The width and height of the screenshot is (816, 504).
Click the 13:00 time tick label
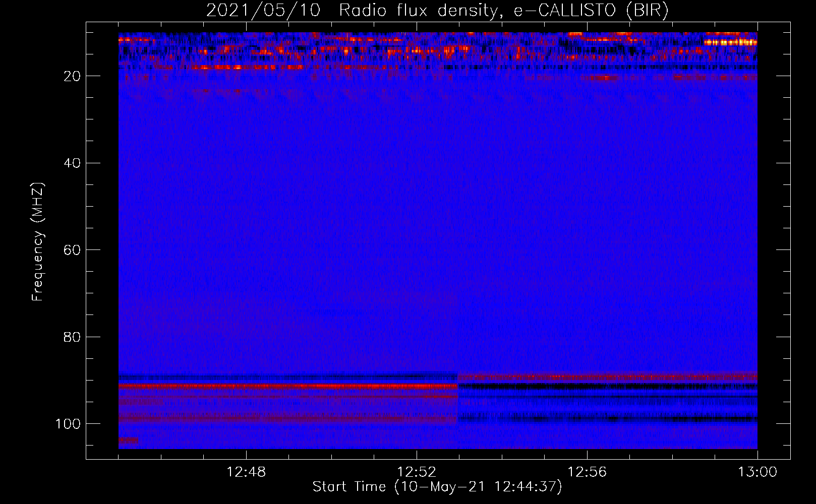[x=757, y=472]
